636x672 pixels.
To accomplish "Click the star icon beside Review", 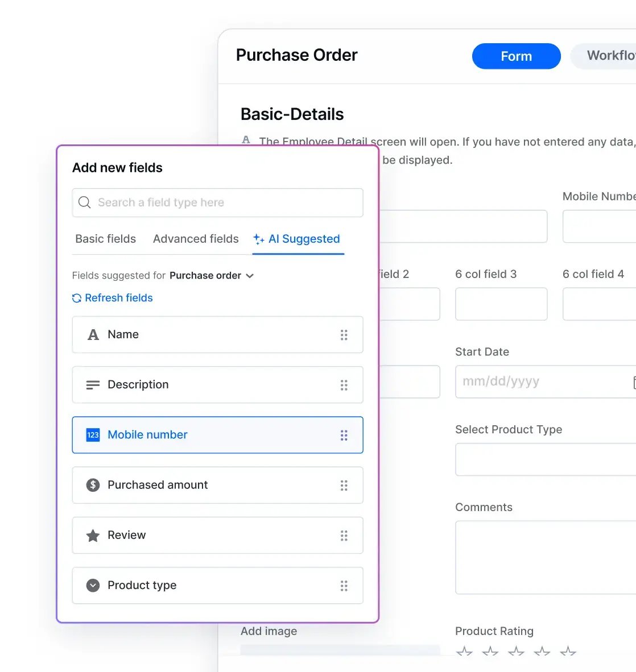I will [93, 536].
